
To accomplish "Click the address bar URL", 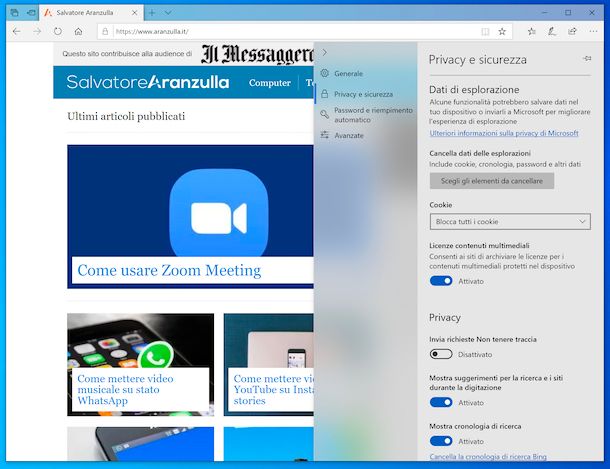I will (x=152, y=32).
